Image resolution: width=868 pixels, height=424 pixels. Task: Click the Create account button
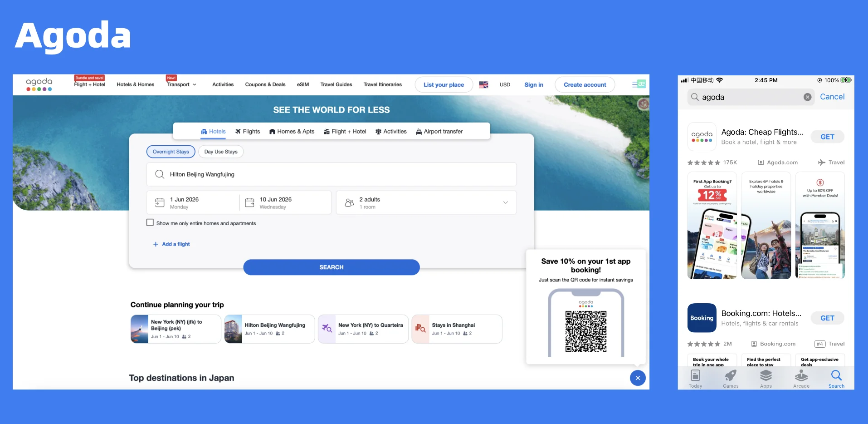585,85
